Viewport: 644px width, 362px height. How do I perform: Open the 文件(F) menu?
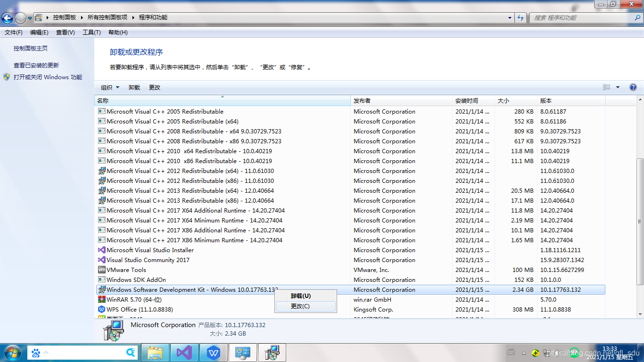14,33
